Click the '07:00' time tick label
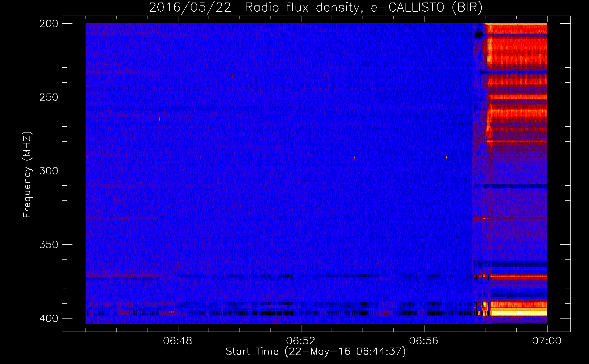This screenshot has width=589, height=364. pos(547,341)
